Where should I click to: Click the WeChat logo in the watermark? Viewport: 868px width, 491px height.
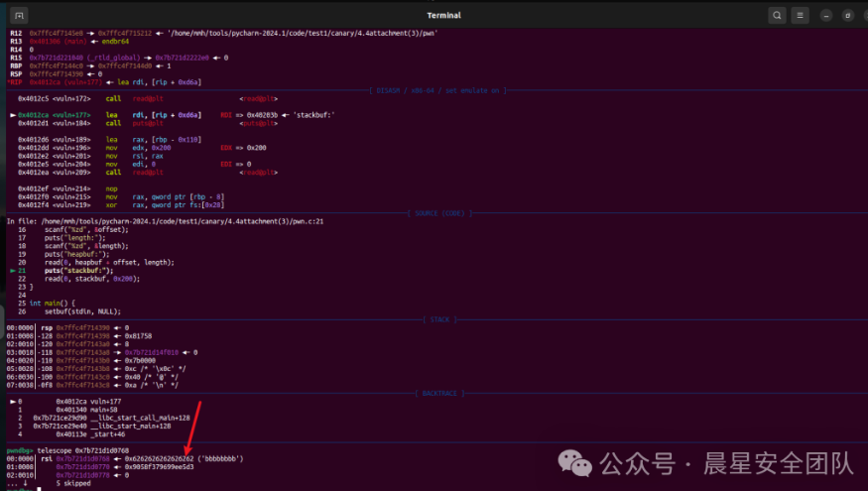point(575,462)
